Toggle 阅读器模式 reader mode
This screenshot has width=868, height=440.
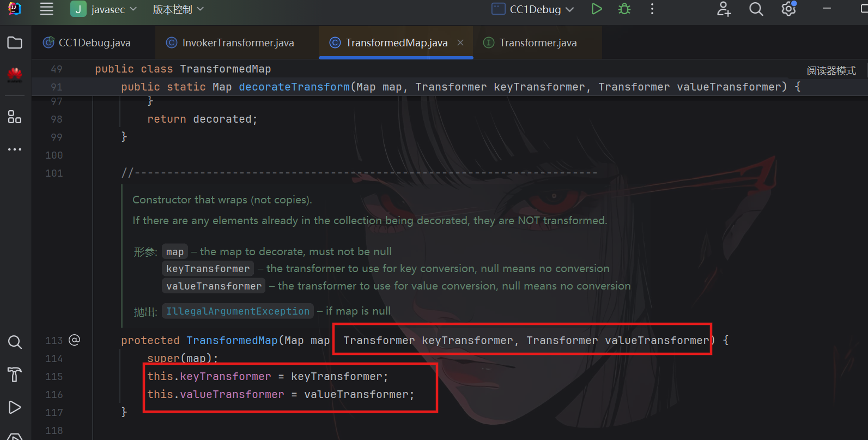point(831,71)
